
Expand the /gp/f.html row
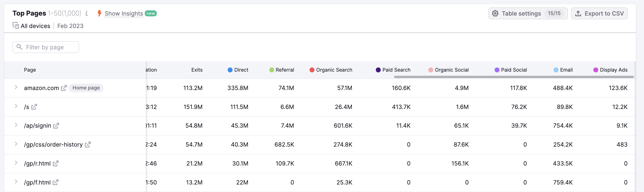tap(16, 182)
